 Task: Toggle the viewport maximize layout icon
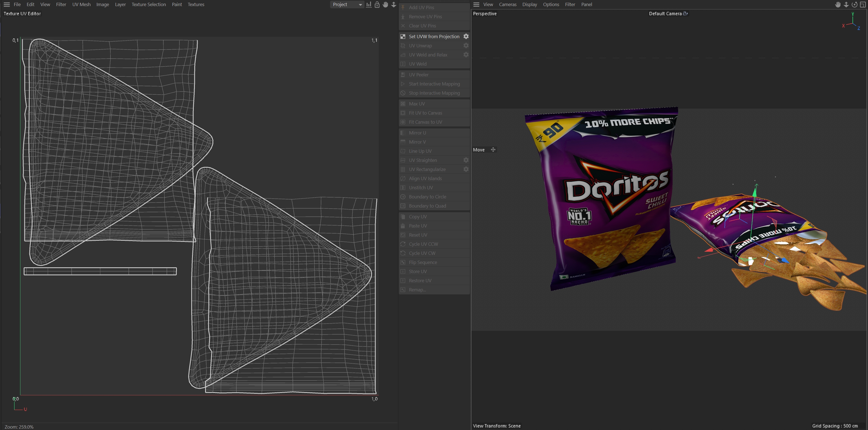[863, 4]
